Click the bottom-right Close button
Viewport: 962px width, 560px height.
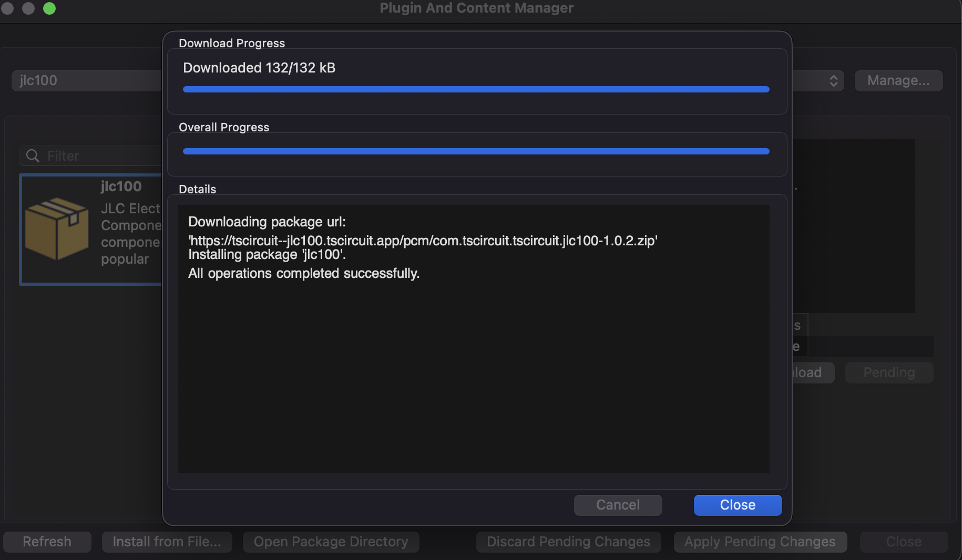(903, 542)
